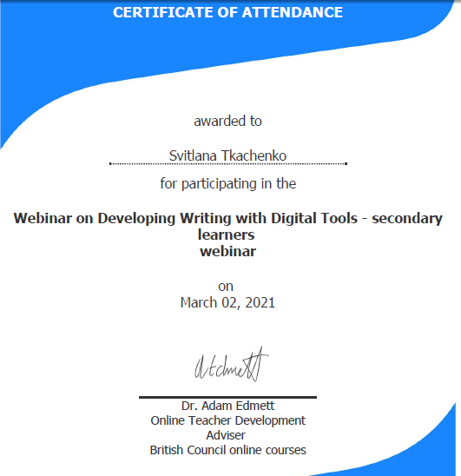Click the 'CERTIFICATE OF ATTENDANCE' heading
This screenshot has height=476, width=461.
coord(227,12)
